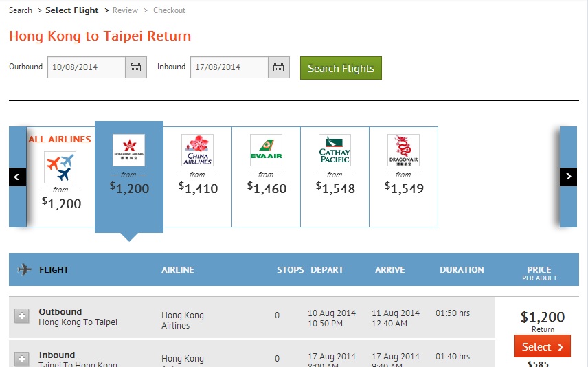This screenshot has height=367, width=588.
Task: Expand the Outbound flight details
Action: tap(22, 315)
